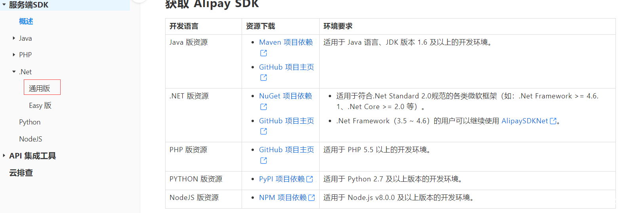This screenshot has width=644, height=213.
Task: Open PyPI 项目依赖 link
Action: pos(282,179)
